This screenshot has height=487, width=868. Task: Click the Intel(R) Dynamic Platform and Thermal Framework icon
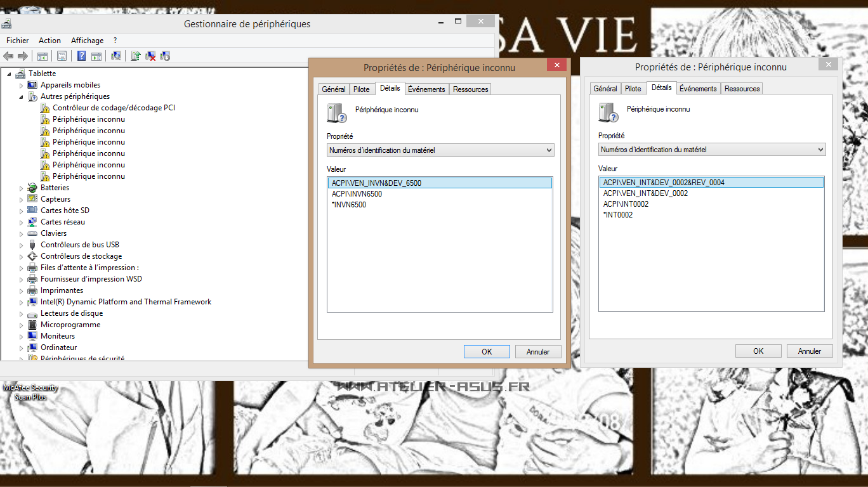tap(32, 302)
